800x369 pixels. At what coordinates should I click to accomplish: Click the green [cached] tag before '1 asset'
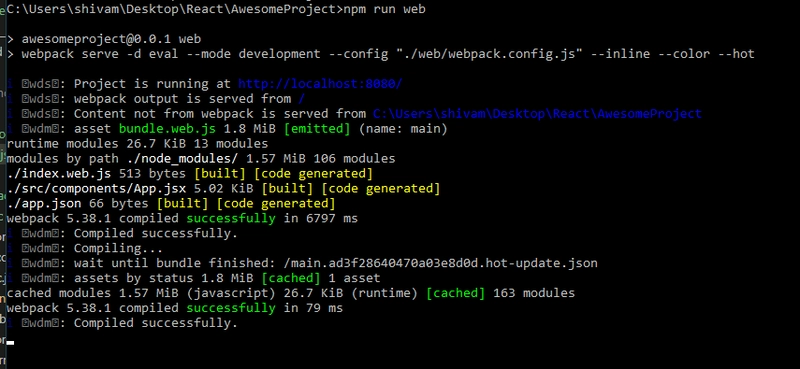290,278
